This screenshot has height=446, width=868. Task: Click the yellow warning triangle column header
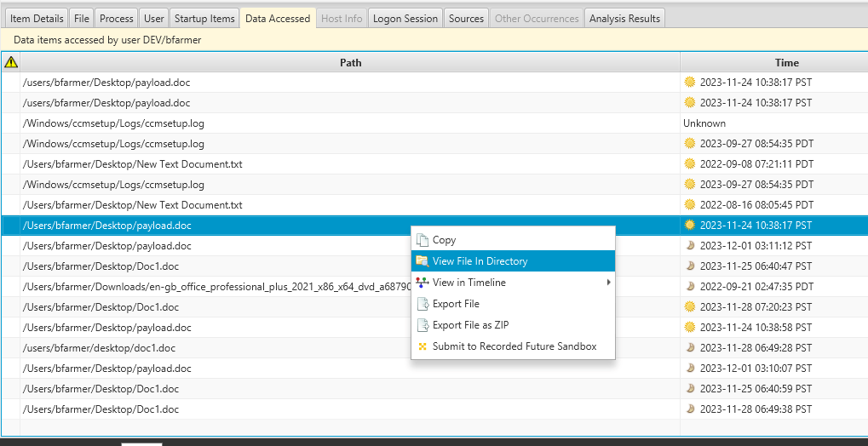[11, 62]
